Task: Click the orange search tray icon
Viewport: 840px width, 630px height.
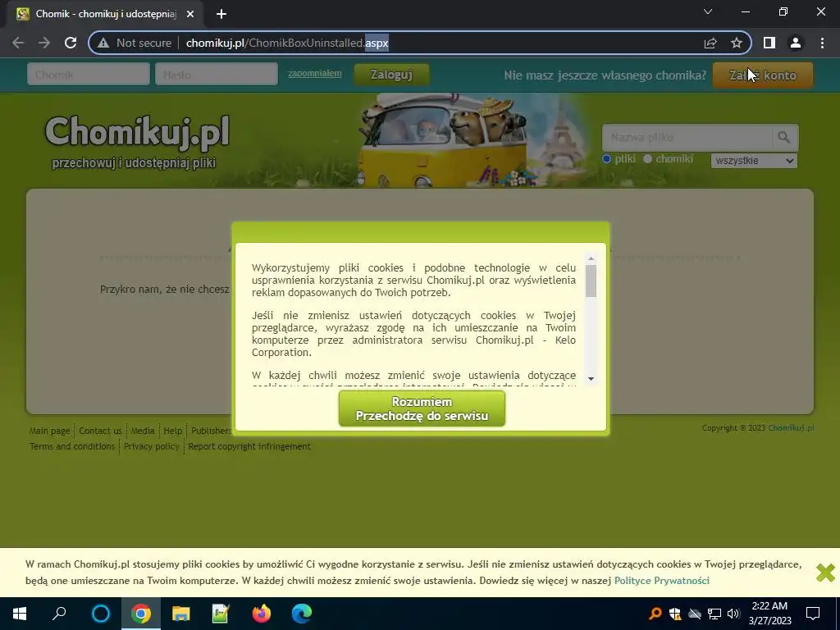Action: (655, 614)
